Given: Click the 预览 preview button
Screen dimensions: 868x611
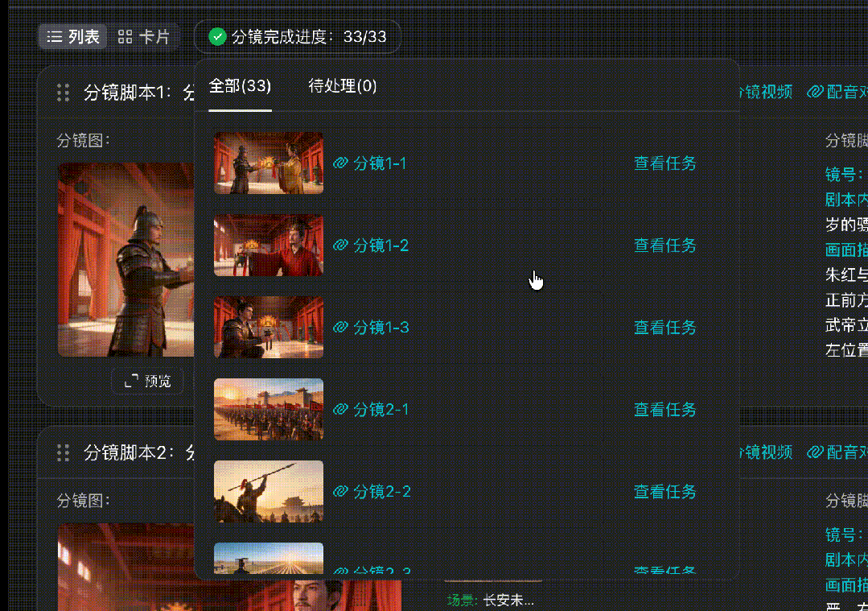Looking at the screenshot, I should 147,381.
